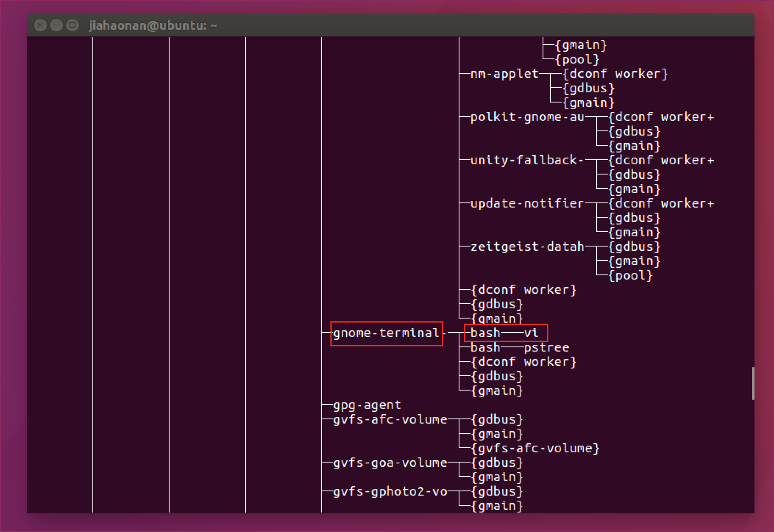Close the terminal window

[x=40, y=25]
